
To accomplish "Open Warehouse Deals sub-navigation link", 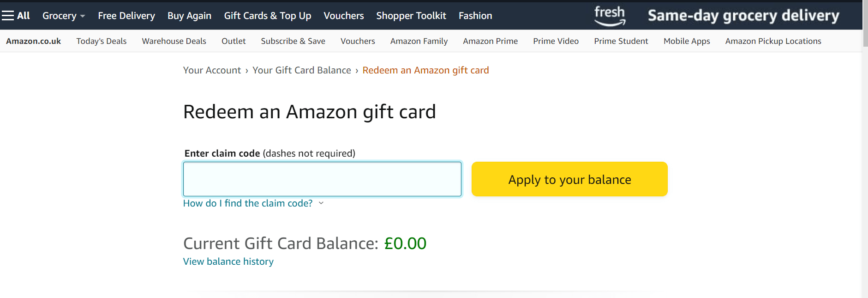I will coord(174,41).
